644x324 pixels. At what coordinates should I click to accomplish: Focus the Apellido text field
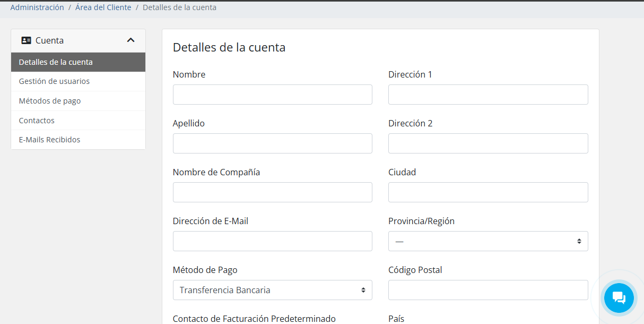272,143
